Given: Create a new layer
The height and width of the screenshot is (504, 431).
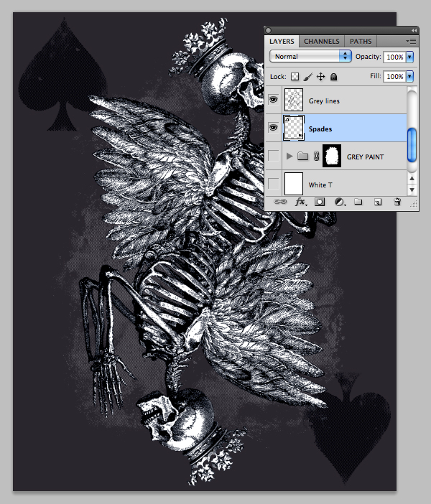Looking at the screenshot, I should [x=378, y=202].
